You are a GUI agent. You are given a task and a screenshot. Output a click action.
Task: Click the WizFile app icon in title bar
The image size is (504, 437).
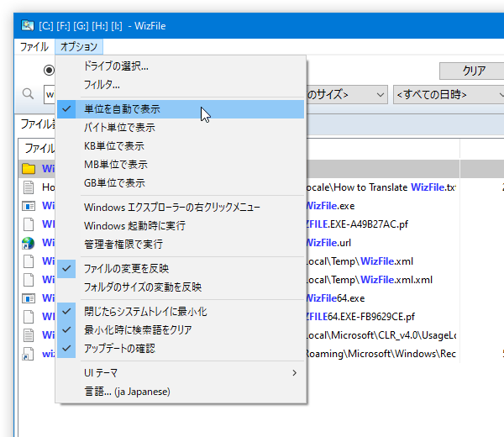(28, 25)
